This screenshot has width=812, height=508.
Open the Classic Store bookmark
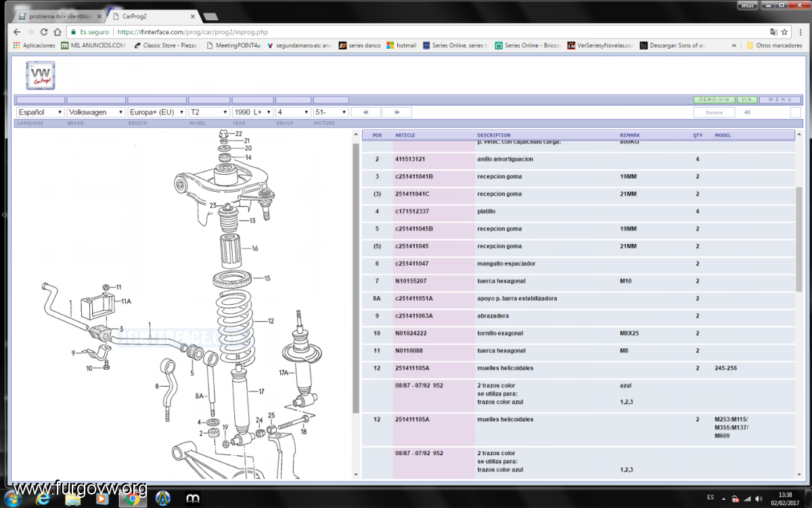[x=164, y=45]
